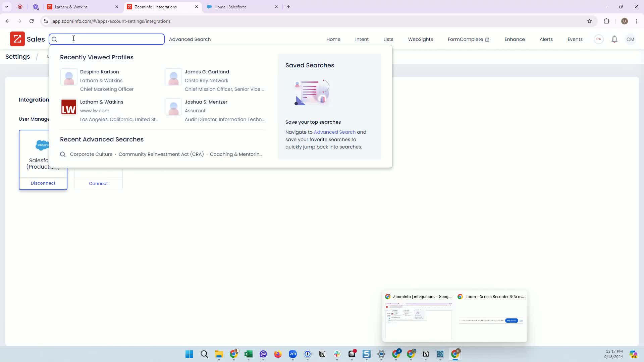Viewport: 644px width, 362px height.
Task: Click the CM user avatar
Action: pos(630,39)
